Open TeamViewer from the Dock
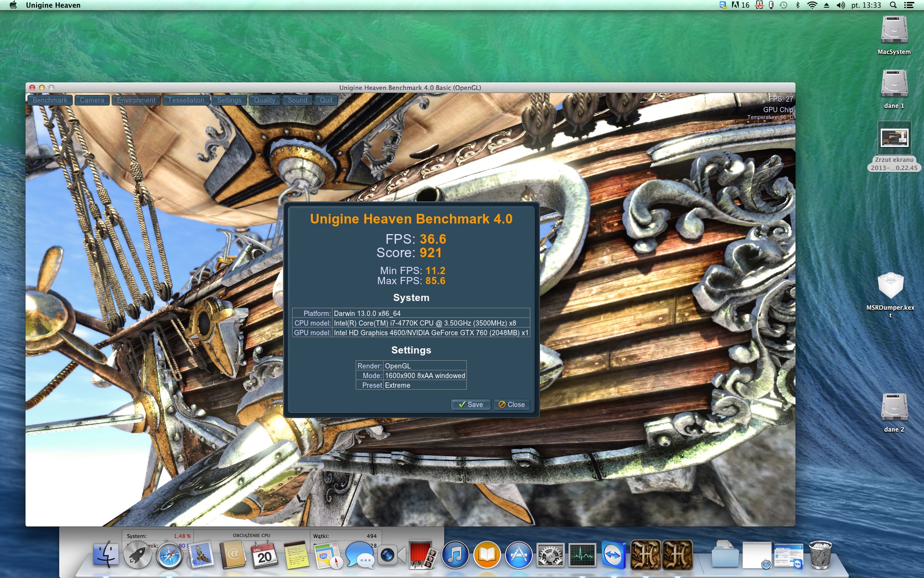This screenshot has width=924, height=578. (614, 555)
